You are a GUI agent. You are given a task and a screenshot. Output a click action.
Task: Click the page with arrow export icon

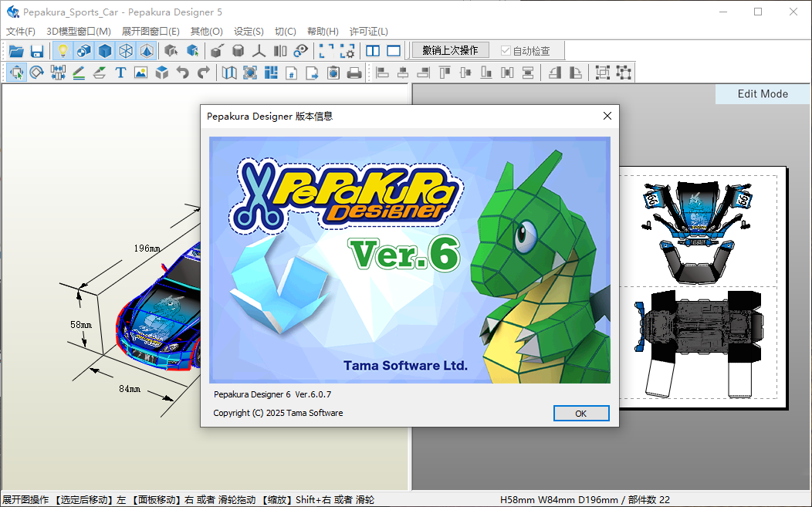[x=313, y=73]
